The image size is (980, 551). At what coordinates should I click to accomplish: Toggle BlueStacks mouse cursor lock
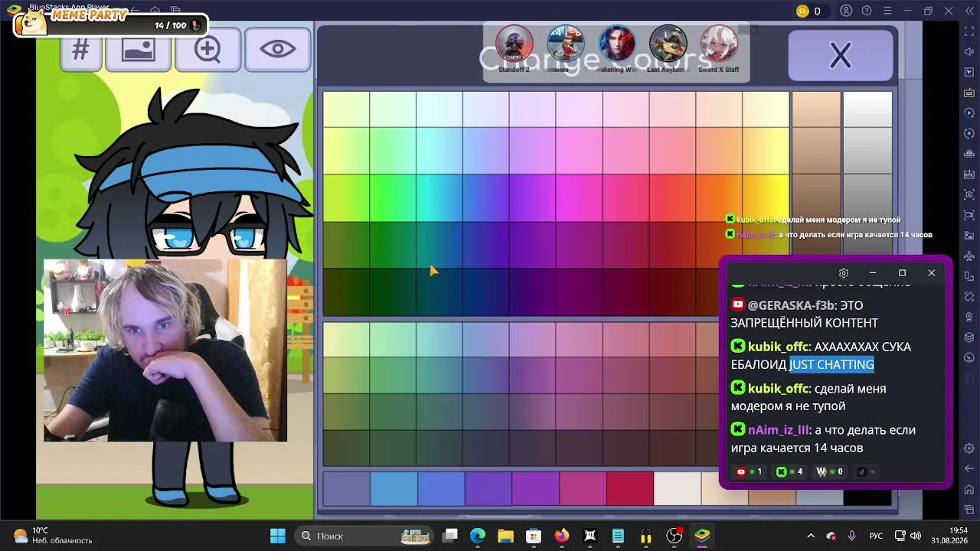[x=969, y=72]
